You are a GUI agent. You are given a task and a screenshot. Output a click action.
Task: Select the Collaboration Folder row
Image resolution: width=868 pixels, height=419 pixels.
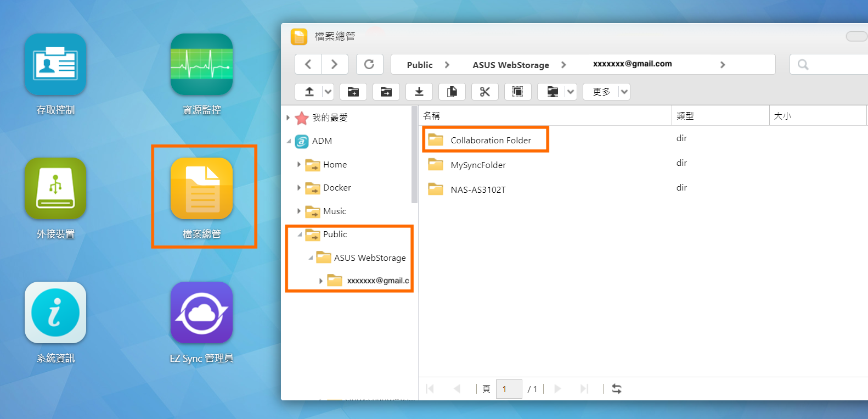pos(643,140)
